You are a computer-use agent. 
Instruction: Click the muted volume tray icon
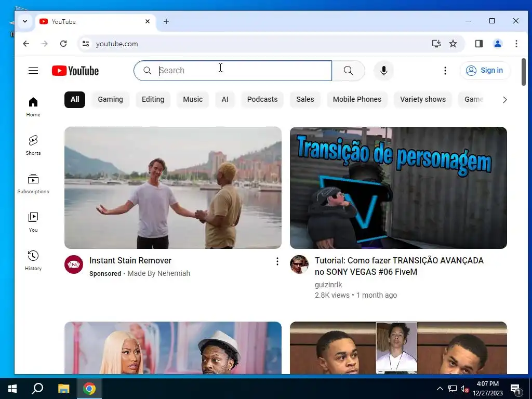464,389
